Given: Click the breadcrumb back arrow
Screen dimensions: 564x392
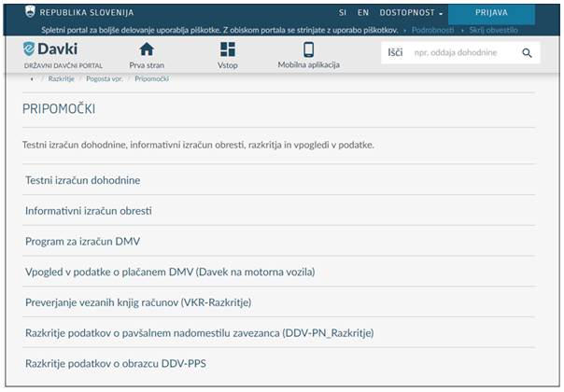Looking at the screenshot, I should click(x=31, y=79).
